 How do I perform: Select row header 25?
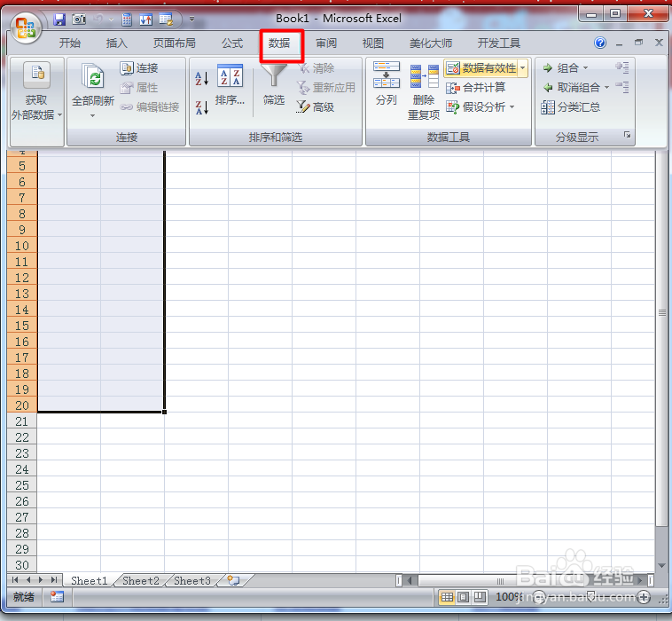(22, 485)
